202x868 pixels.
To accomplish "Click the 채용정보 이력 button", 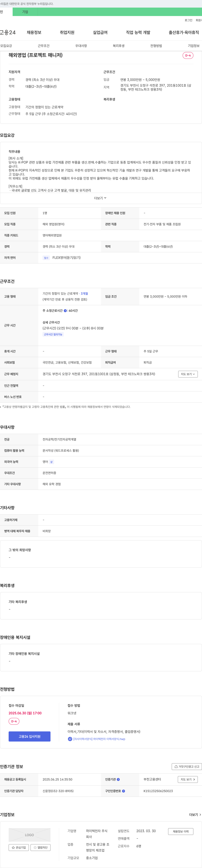I will point(181,832).
